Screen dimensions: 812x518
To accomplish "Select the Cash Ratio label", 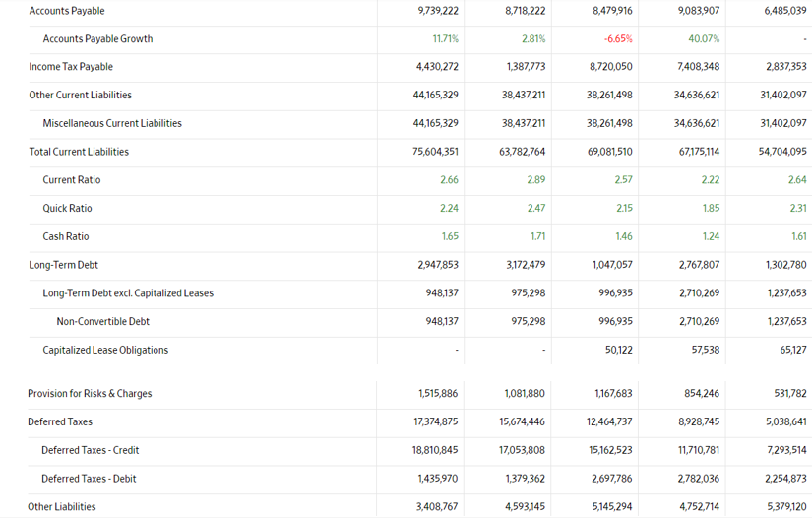I will [66, 236].
